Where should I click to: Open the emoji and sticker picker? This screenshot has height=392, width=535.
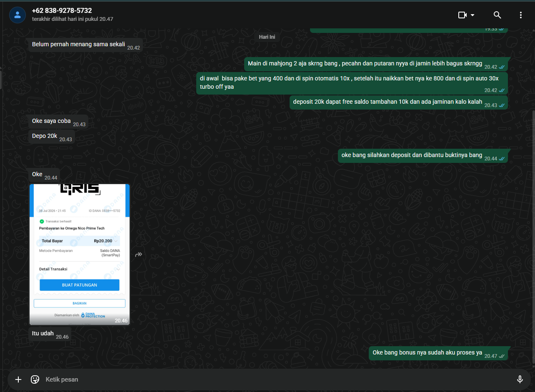click(x=35, y=380)
